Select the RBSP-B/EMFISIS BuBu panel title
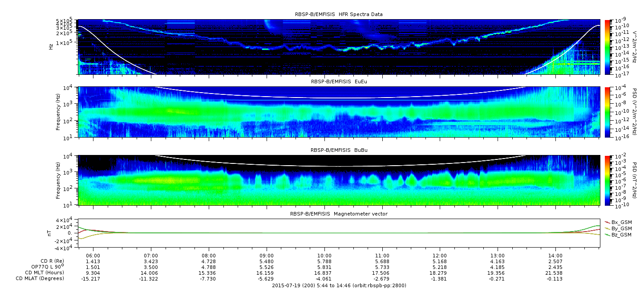 coord(339,151)
